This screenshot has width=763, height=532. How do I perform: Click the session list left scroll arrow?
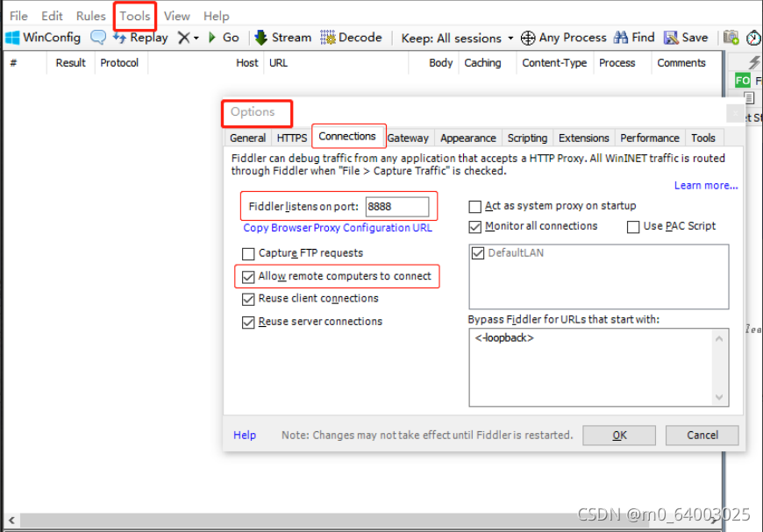click(x=11, y=521)
